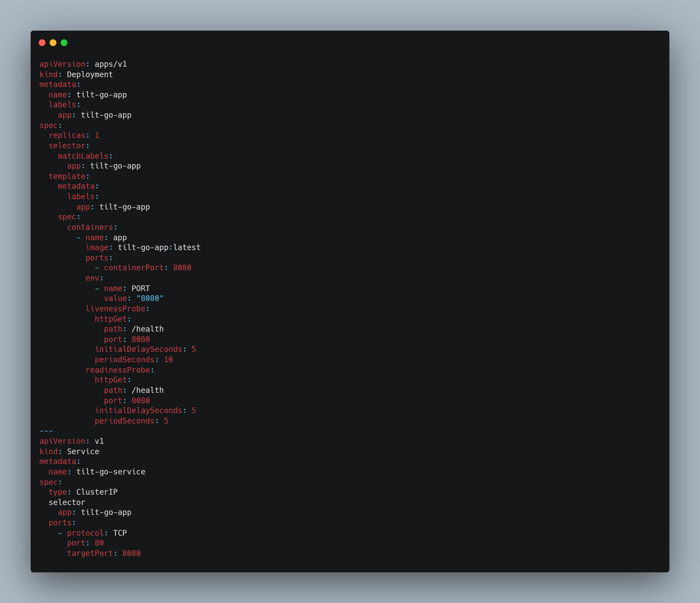This screenshot has width=700, height=603.
Task: Click the quoted "8080" env value
Action: click(150, 298)
